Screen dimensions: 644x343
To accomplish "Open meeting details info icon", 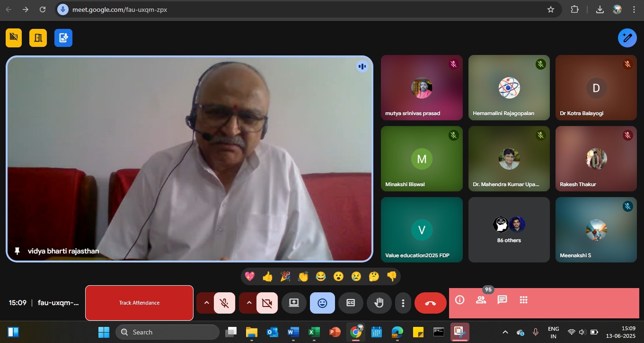I will [459, 300].
